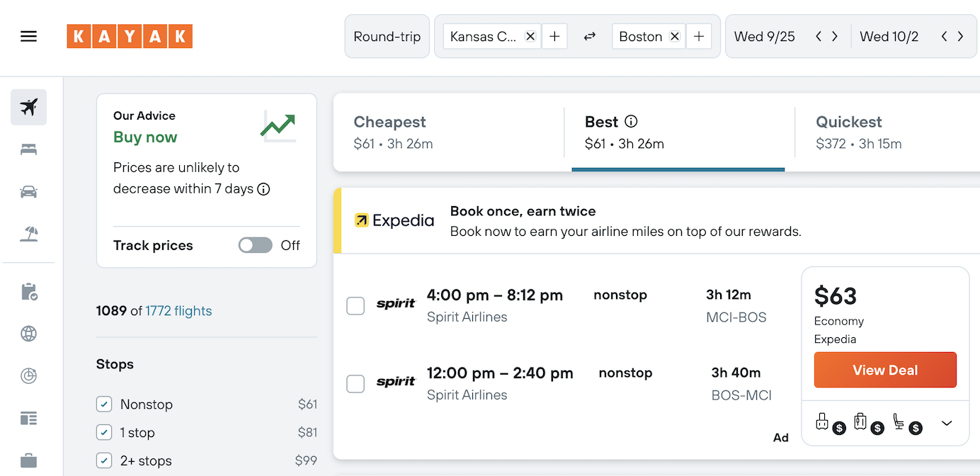Uncheck the 1 stop filter
Image resolution: width=980 pixels, height=476 pixels.
click(104, 433)
